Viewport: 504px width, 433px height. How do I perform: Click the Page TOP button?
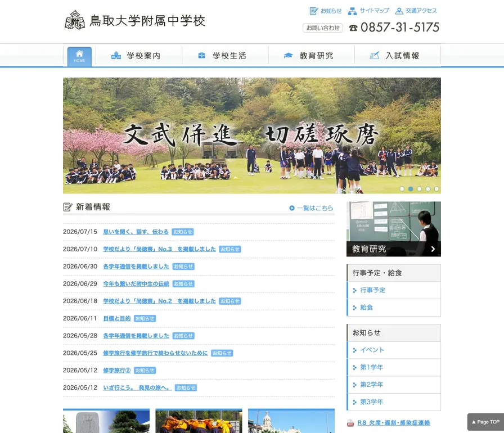click(485, 422)
